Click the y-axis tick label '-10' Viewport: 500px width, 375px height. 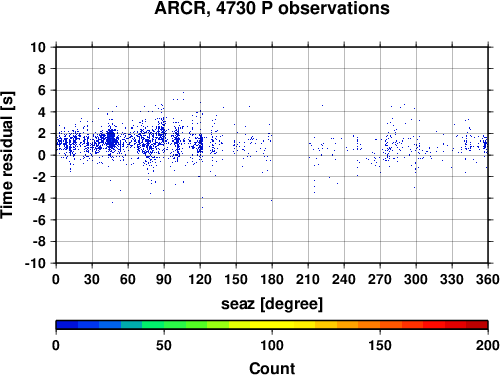(x=36, y=263)
